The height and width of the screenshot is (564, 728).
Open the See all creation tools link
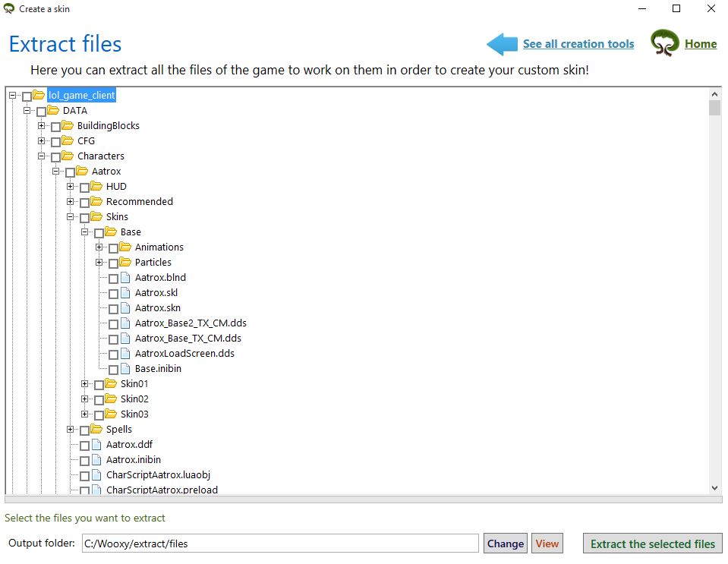click(x=578, y=44)
